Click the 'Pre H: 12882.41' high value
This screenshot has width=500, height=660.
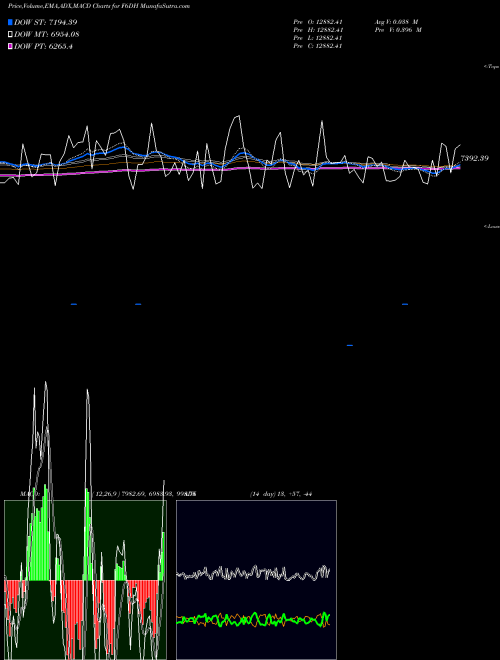318,30
